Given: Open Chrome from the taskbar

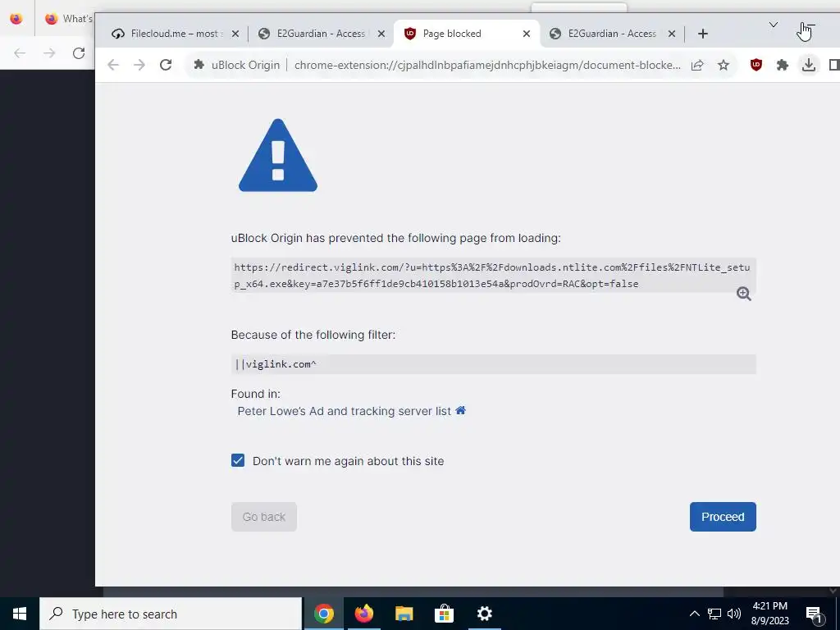Looking at the screenshot, I should coord(323,614).
